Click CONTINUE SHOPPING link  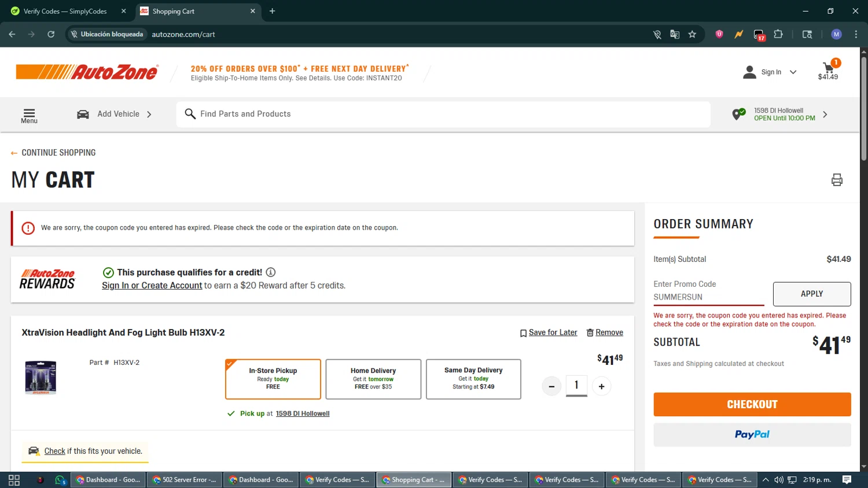(x=53, y=153)
